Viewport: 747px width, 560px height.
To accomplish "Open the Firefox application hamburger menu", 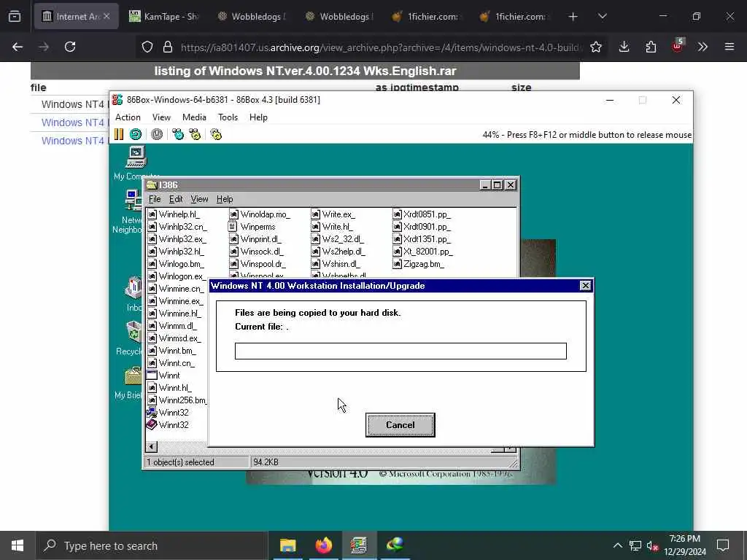I will (729, 47).
